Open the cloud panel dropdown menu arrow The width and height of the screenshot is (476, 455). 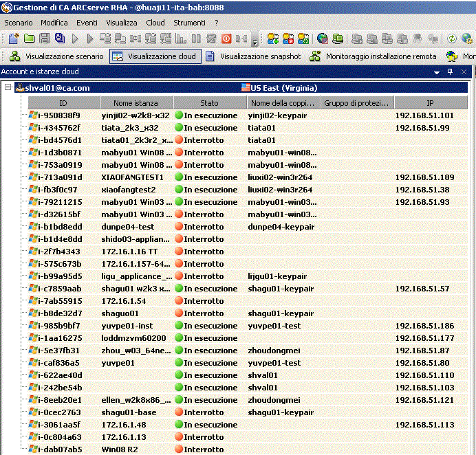pyautogui.click(x=436, y=71)
